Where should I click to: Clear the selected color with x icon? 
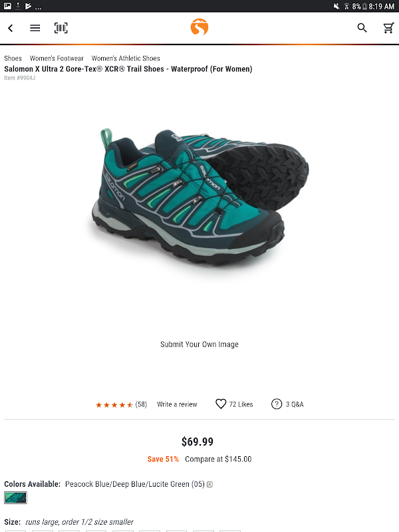tap(209, 485)
